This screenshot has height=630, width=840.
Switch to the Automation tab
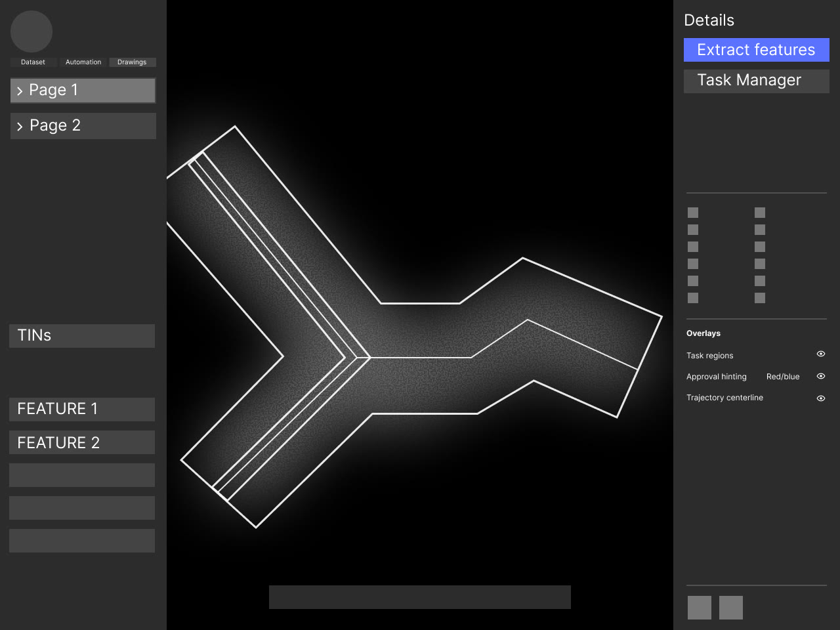[x=83, y=62]
